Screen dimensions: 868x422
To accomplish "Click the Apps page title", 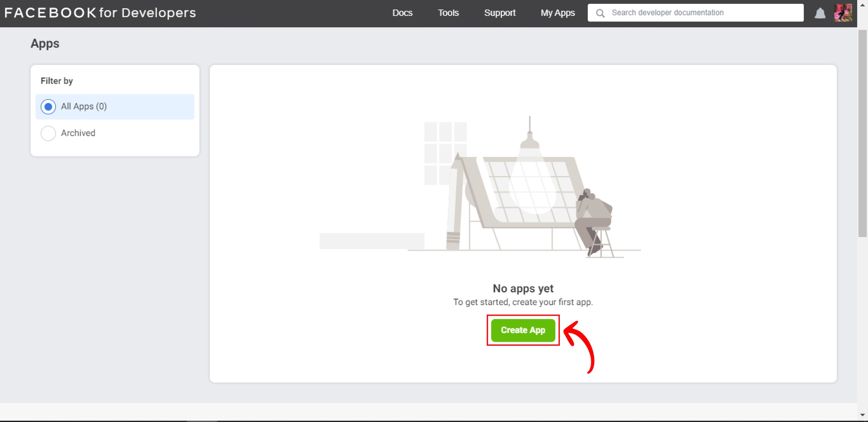I will 45,43.
